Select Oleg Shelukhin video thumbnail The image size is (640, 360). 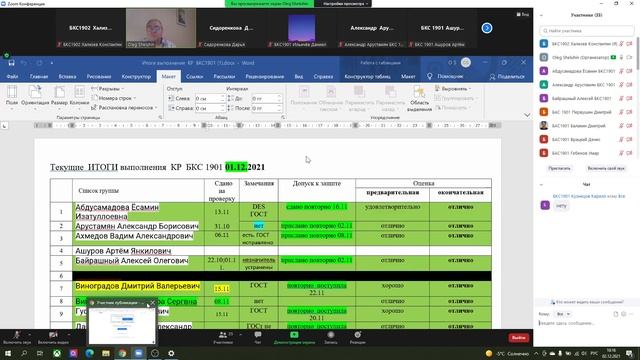click(161, 28)
